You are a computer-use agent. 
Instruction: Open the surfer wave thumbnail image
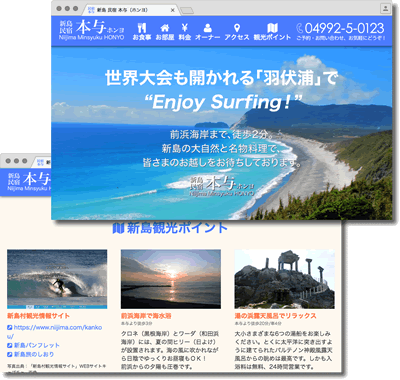coord(57,279)
